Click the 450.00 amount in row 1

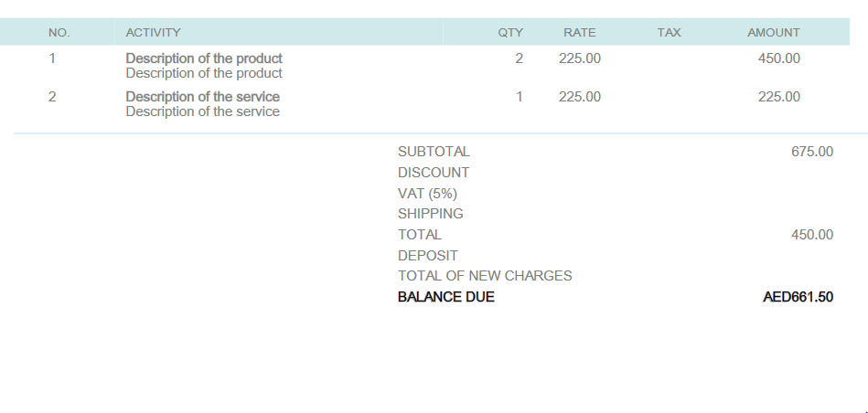(x=778, y=58)
